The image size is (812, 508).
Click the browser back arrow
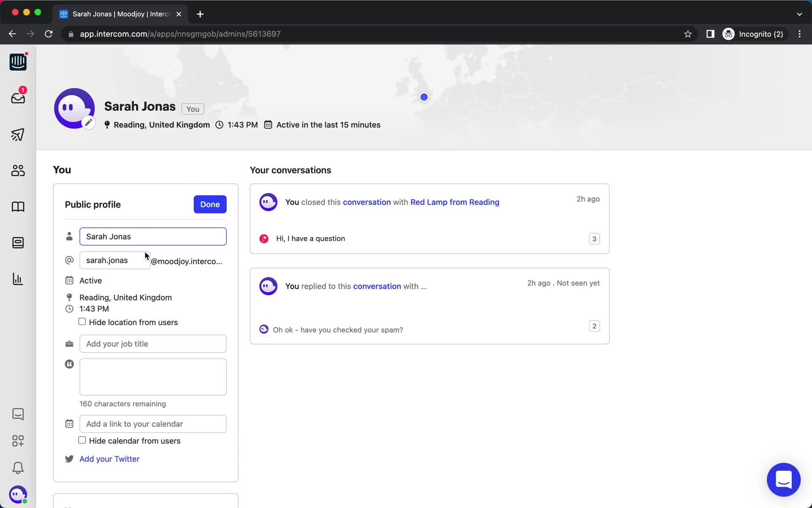click(x=12, y=34)
